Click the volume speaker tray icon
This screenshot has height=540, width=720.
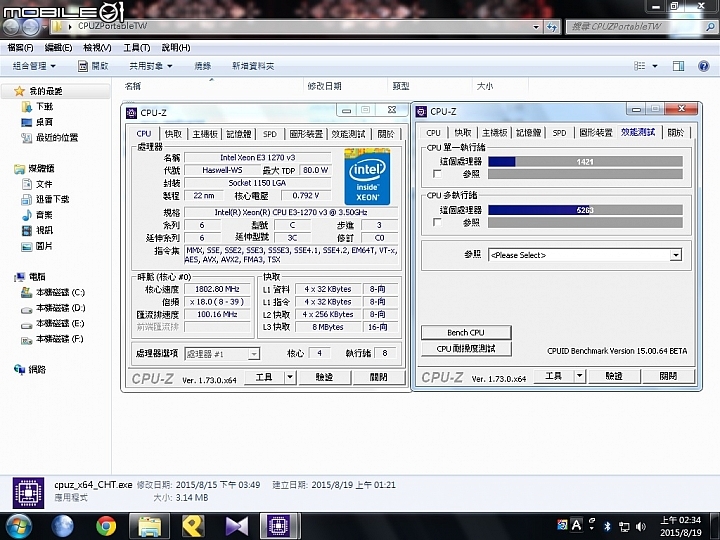click(640, 526)
